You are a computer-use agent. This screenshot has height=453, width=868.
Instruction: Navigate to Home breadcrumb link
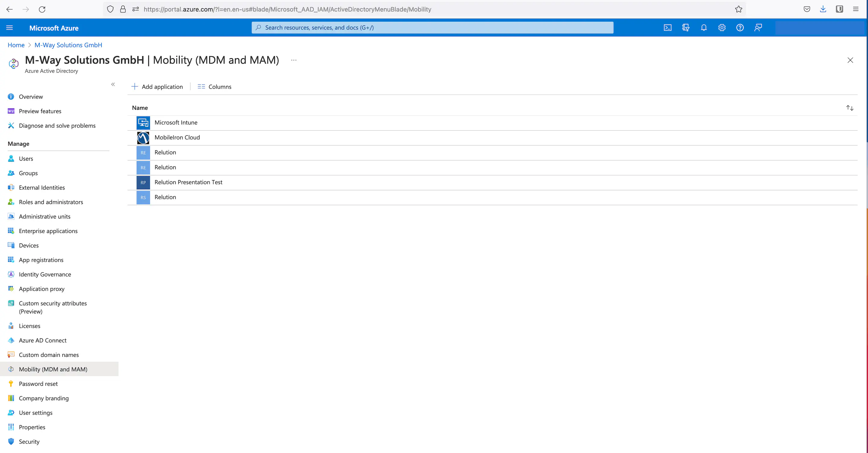pos(16,45)
